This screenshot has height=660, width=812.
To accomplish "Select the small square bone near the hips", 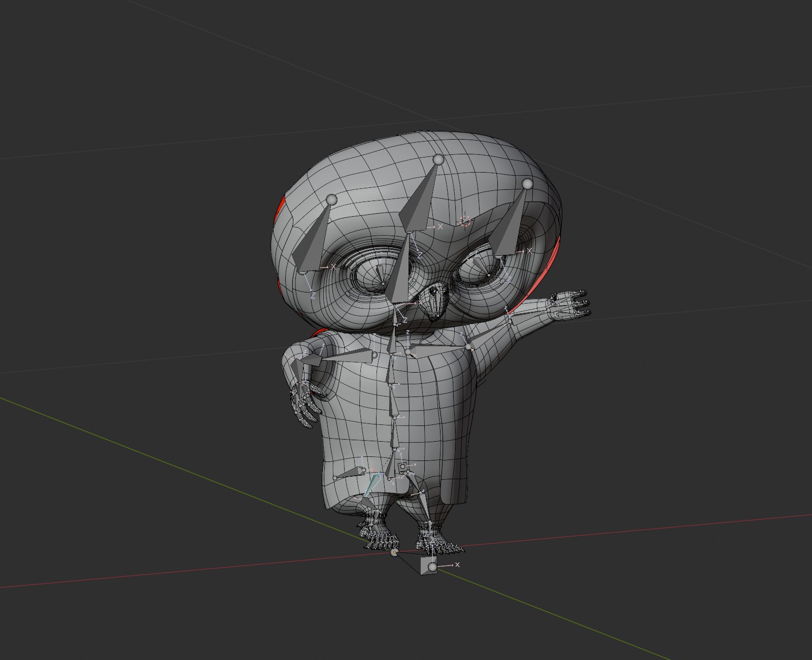I will 402,466.
